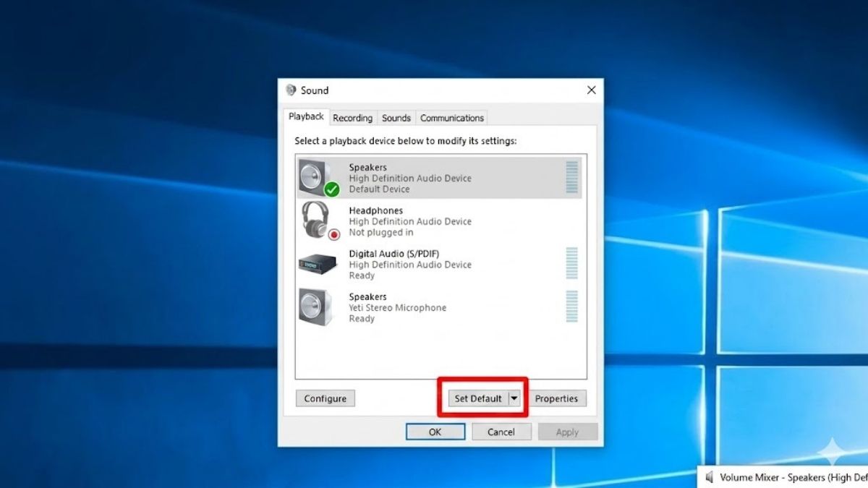Image resolution: width=868 pixels, height=488 pixels.
Task: Click the 'Headphones' device name
Action: tap(376, 210)
